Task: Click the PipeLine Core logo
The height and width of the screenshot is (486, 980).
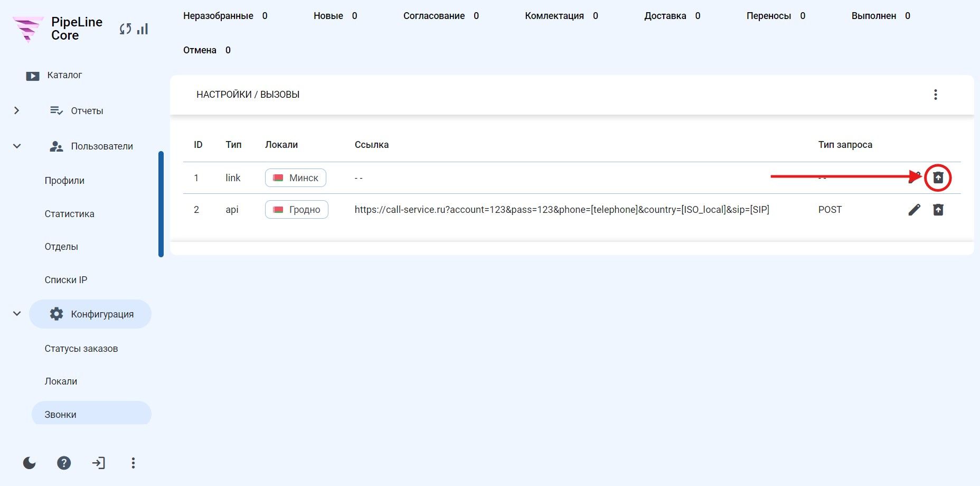Action: click(28, 29)
